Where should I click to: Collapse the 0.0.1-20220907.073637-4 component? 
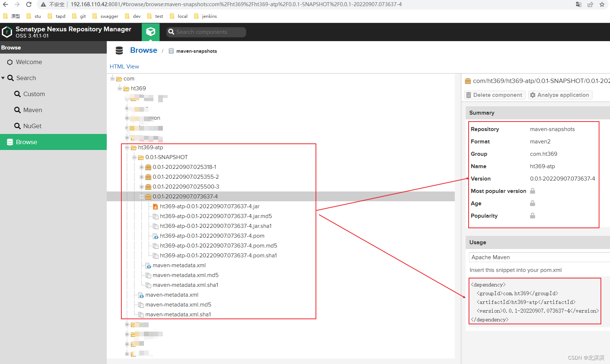coord(142,197)
